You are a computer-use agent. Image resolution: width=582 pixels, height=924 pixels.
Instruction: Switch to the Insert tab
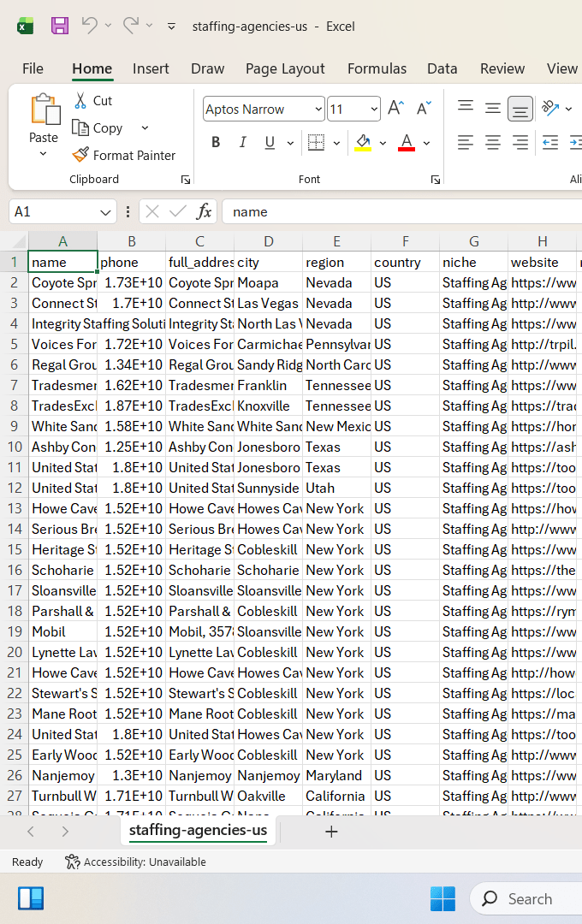(151, 68)
